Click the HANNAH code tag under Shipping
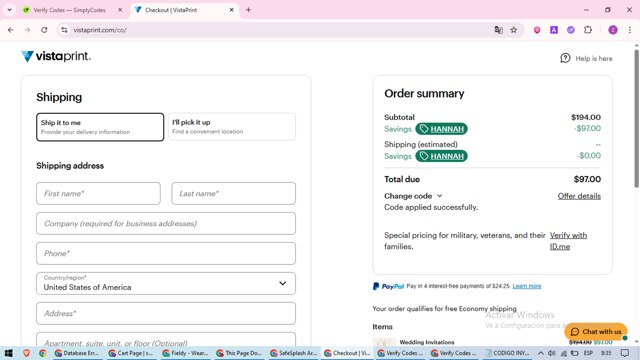This screenshot has height=360, width=640. [442, 156]
